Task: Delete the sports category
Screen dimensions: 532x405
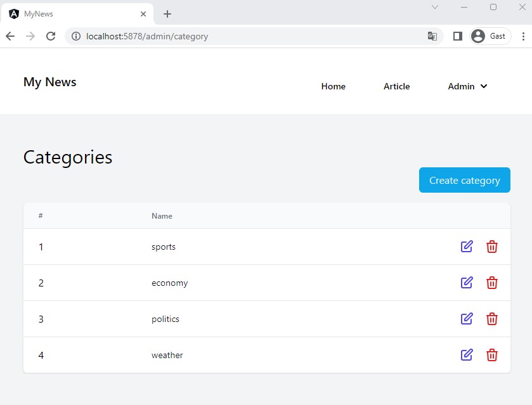Action: click(x=492, y=247)
